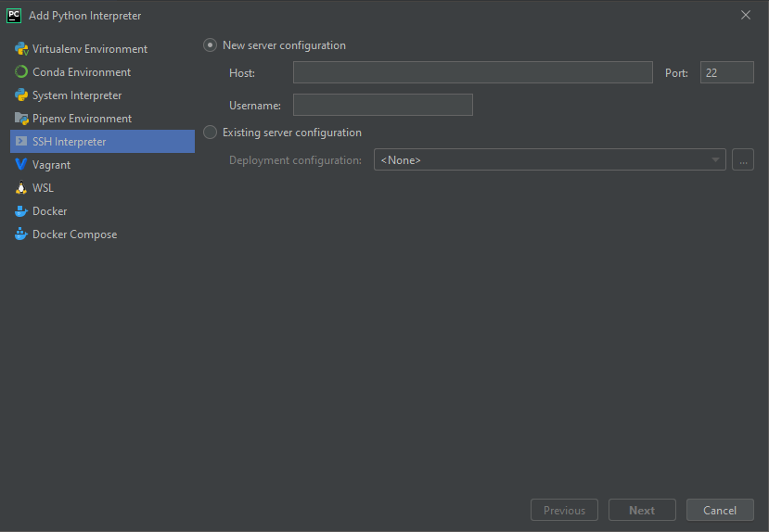
Task: Select the SSH Interpreter entry
Action: coord(102,142)
